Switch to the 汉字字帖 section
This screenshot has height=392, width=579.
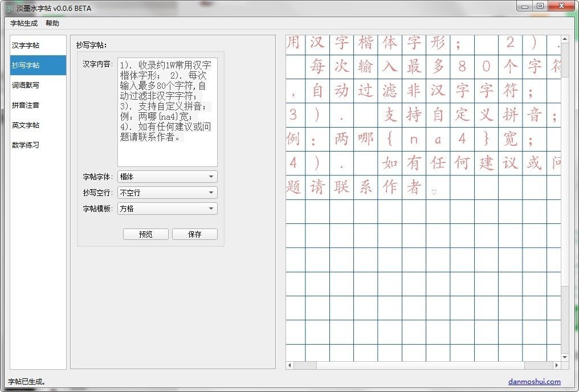27,45
